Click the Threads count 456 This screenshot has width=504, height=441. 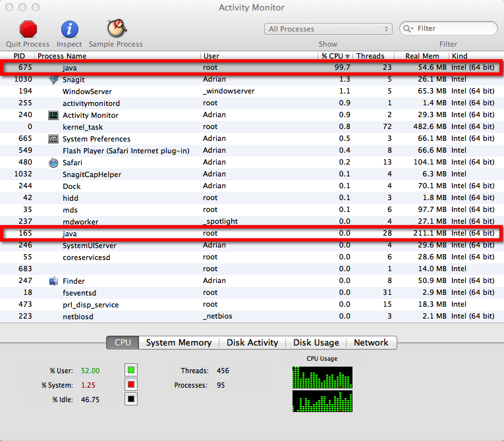pos(223,371)
